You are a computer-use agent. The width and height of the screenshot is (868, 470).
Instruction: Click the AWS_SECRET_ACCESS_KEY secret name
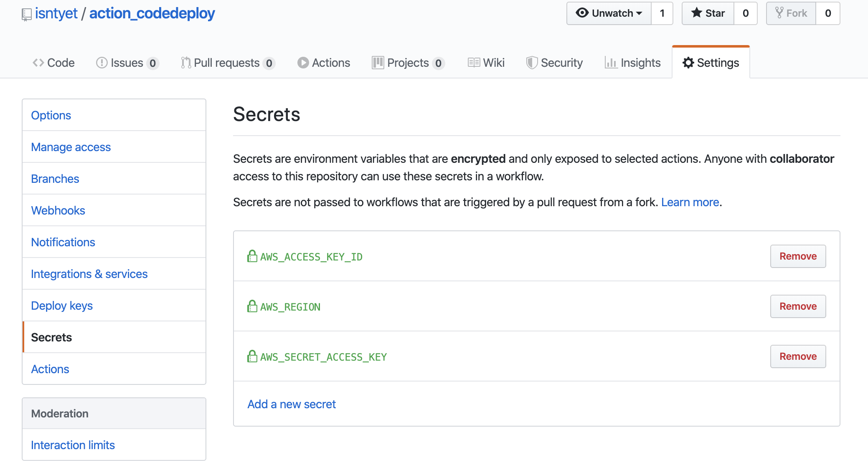tap(323, 357)
